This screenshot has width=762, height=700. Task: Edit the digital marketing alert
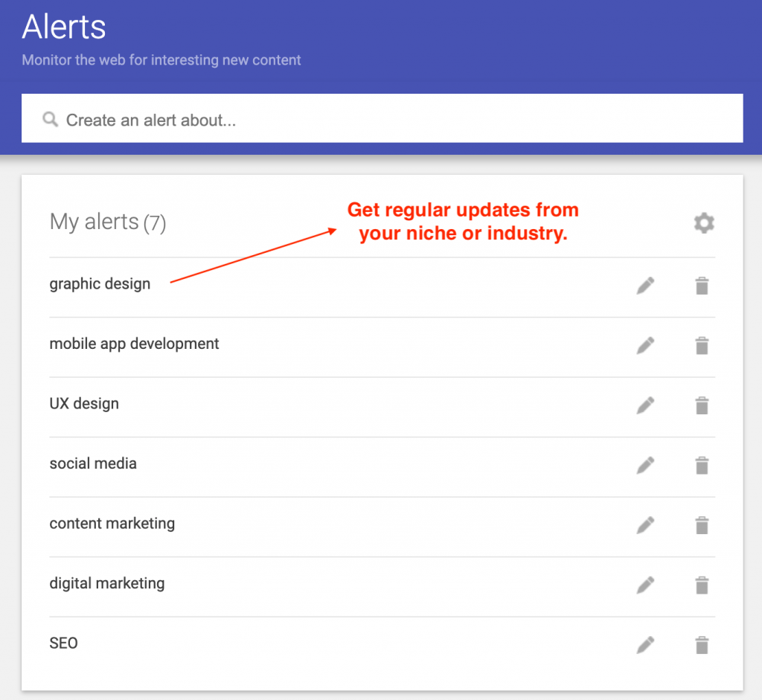(x=645, y=585)
